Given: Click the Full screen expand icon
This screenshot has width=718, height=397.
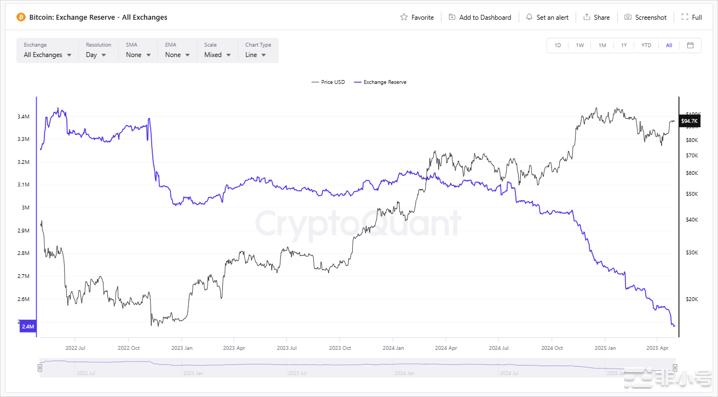Looking at the screenshot, I should (685, 17).
